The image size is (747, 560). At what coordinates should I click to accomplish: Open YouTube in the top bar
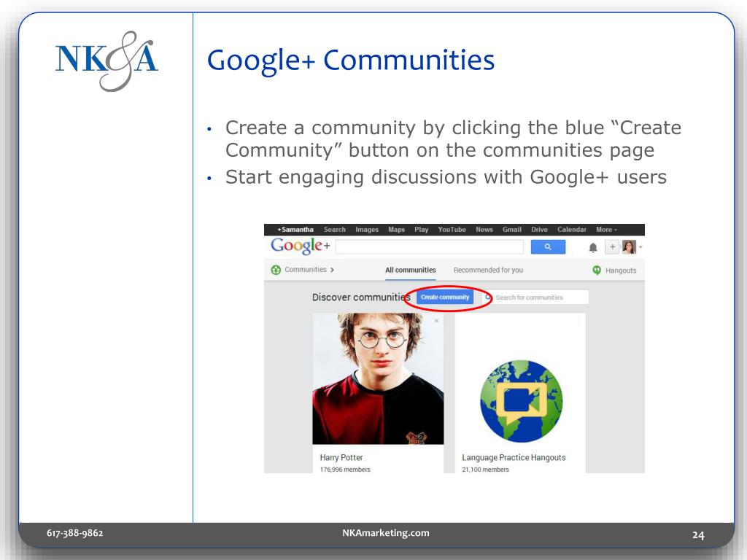click(452, 230)
